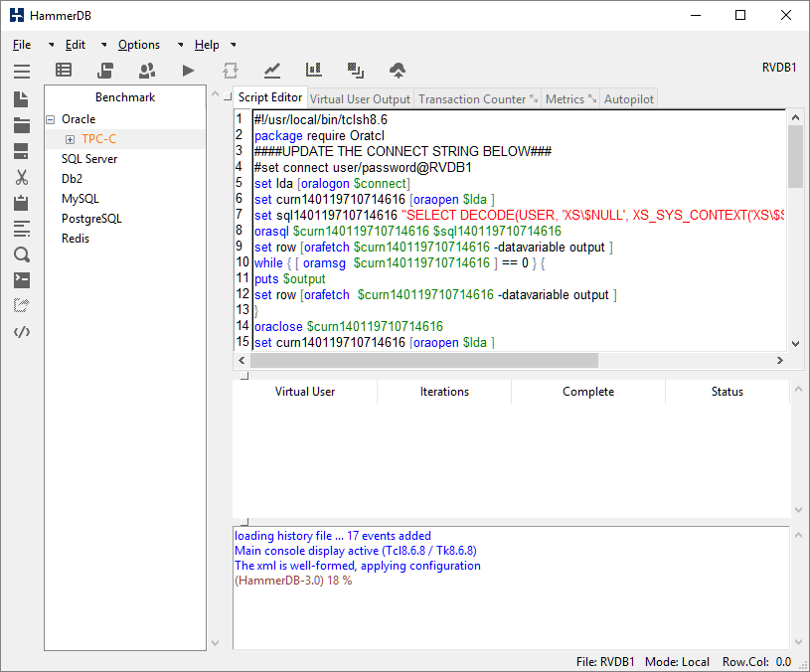Open Benchmark options list icon

(64, 70)
